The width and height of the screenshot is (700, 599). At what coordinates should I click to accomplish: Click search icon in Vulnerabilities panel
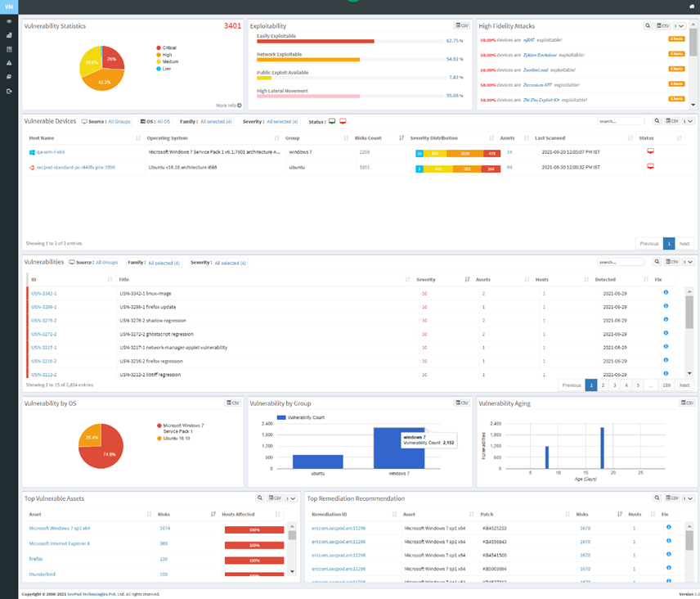[657, 262]
